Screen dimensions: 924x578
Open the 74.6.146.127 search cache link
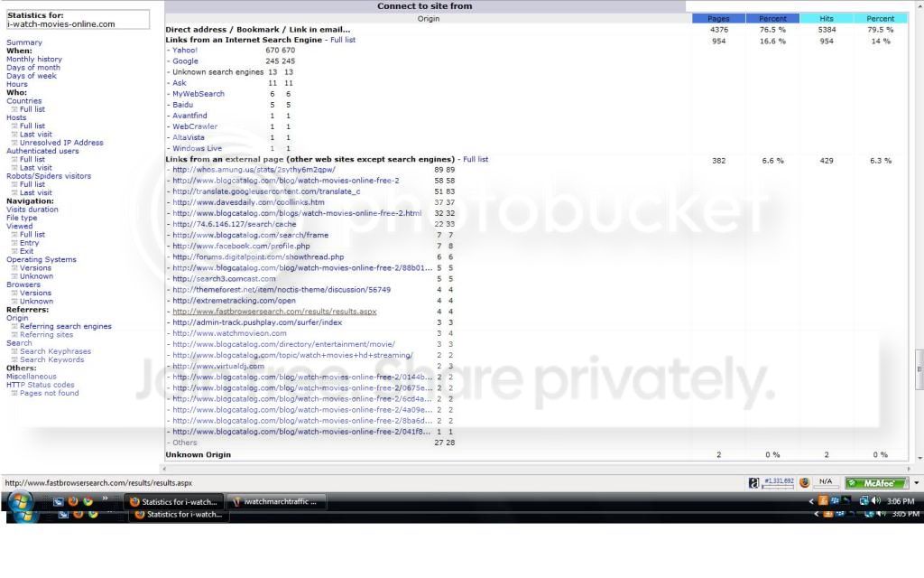[x=235, y=224]
